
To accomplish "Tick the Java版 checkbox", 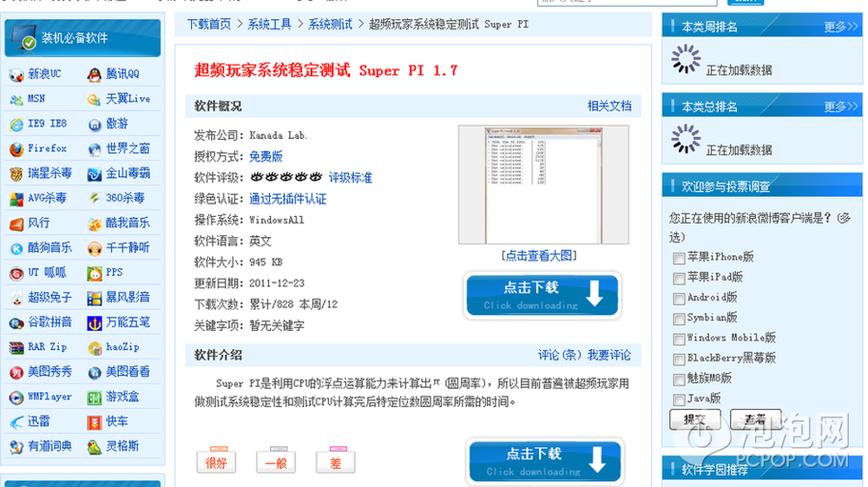I will point(679,399).
